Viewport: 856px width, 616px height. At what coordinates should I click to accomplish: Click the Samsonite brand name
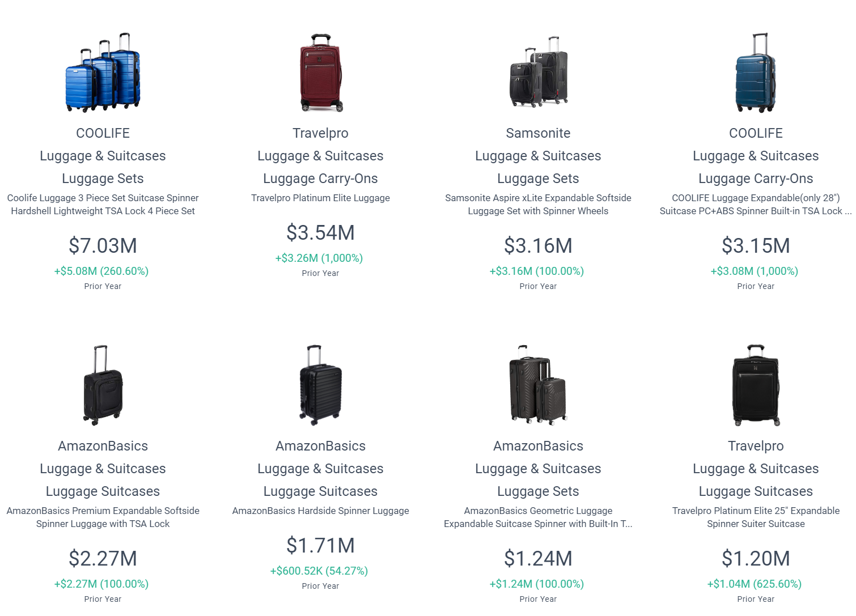tap(539, 133)
